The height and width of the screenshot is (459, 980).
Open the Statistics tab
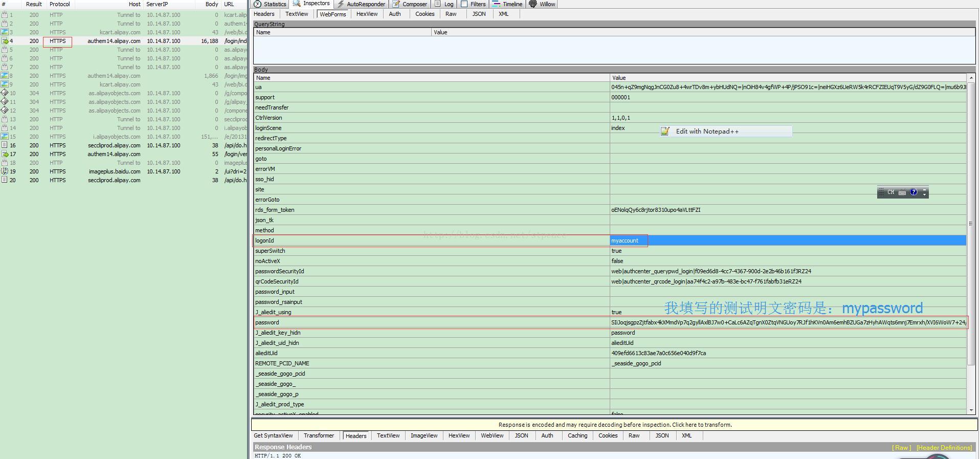[x=270, y=4]
